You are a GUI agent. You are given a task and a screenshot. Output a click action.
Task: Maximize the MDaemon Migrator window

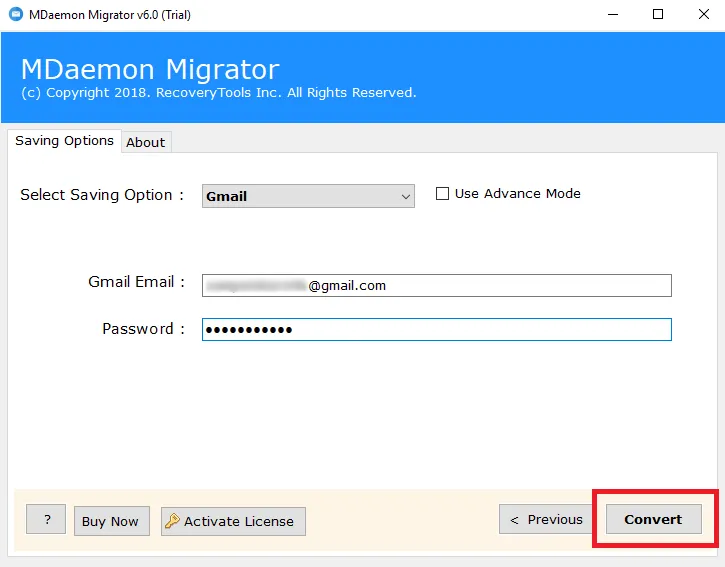click(657, 14)
